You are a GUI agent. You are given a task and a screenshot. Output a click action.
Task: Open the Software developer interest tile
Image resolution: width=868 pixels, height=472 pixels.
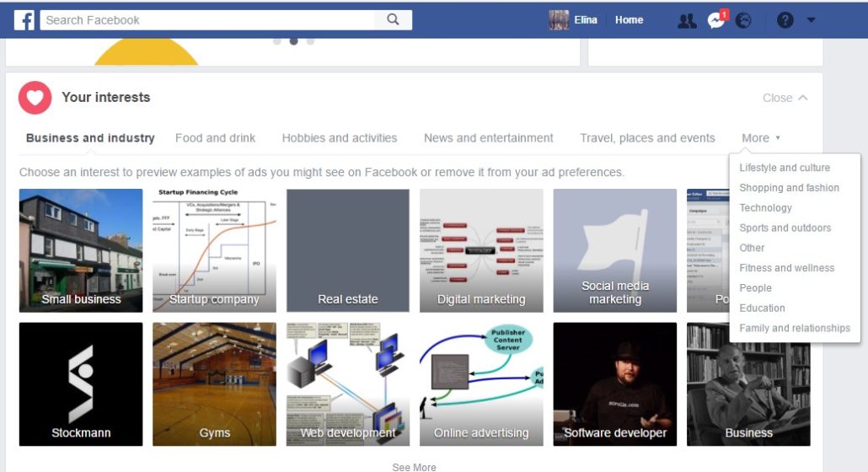[x=614, y=384]
